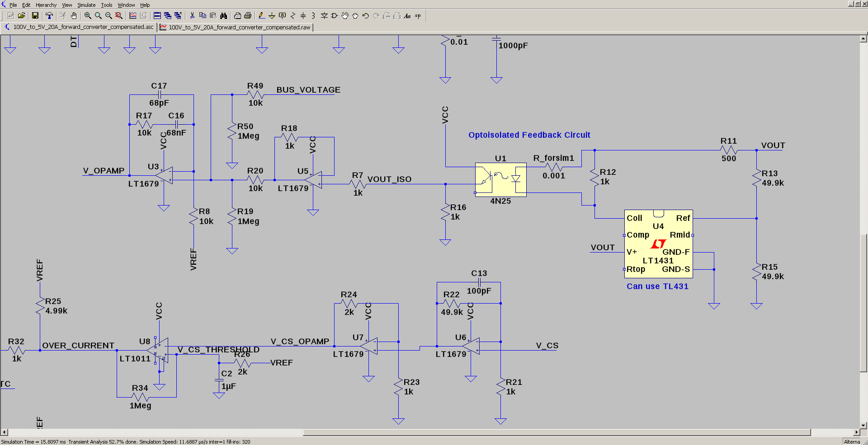
Task: Open the View menu
Action: pyautogui.click(x=67, y=5)
